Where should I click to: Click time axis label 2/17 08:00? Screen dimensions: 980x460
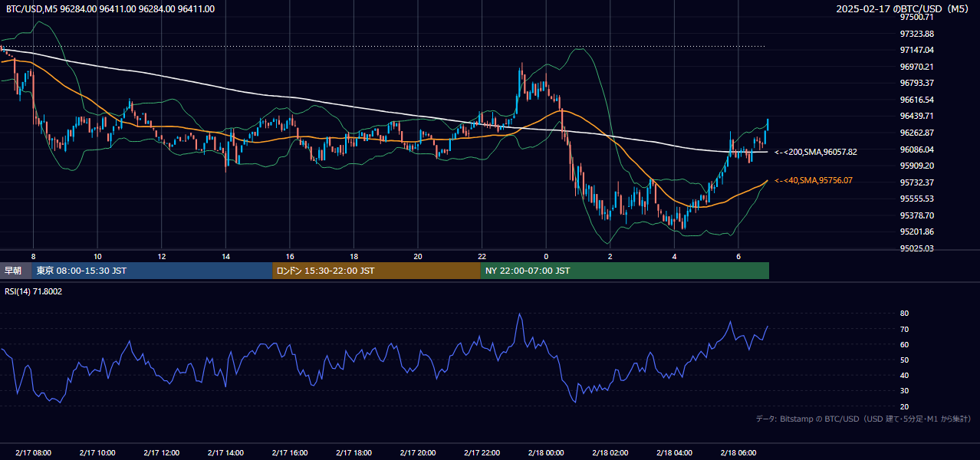tap(33, 453)
